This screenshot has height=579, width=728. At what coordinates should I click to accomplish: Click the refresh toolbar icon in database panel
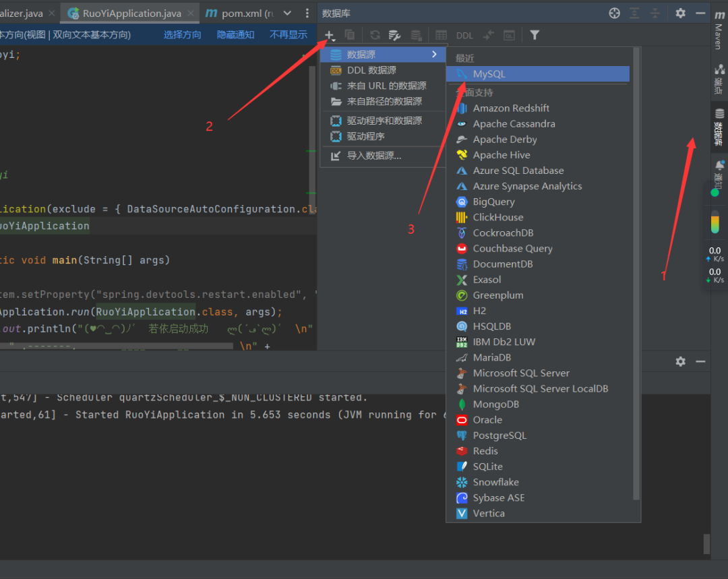click(375, 35)
